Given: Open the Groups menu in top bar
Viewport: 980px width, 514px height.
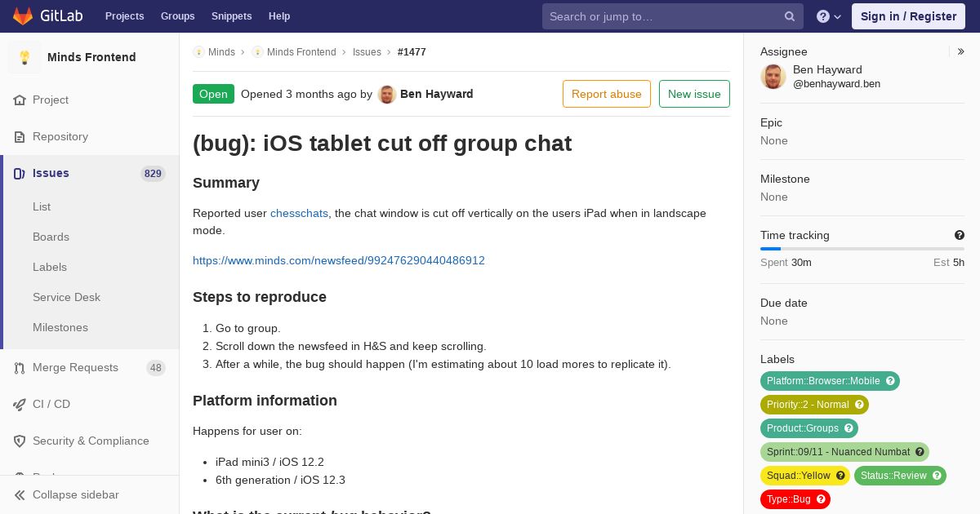Looking at the screenshot, I should 178,16.
